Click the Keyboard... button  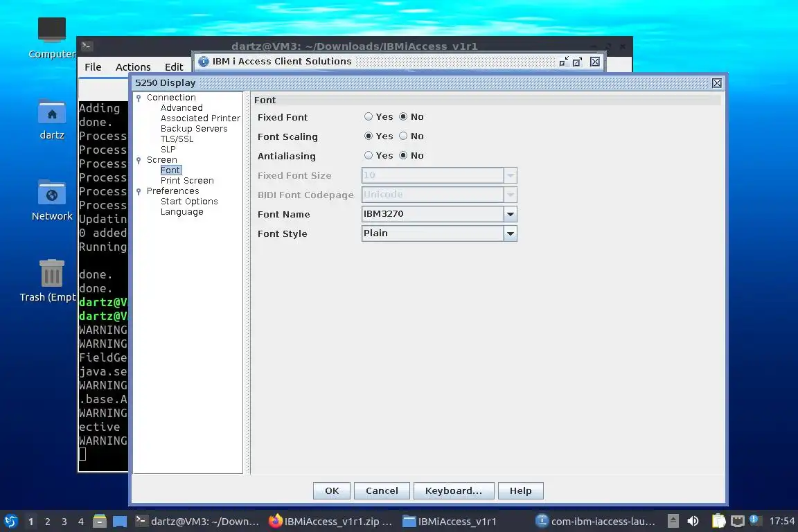coord(454,490)
